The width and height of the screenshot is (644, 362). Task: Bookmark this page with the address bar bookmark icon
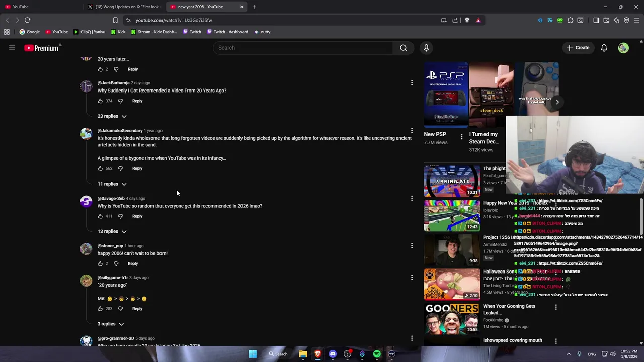[x=115, y=20]
